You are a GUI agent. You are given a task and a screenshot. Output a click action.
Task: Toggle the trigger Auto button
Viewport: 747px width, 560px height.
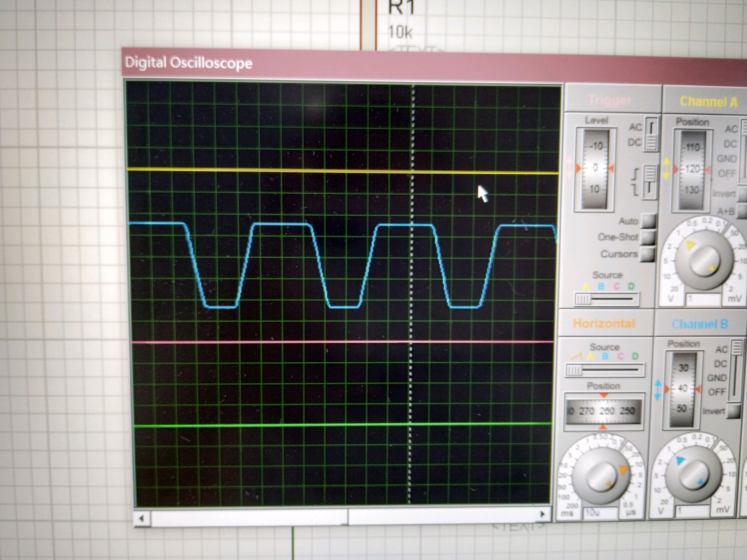pyautogui.click(x=648, y=221)
